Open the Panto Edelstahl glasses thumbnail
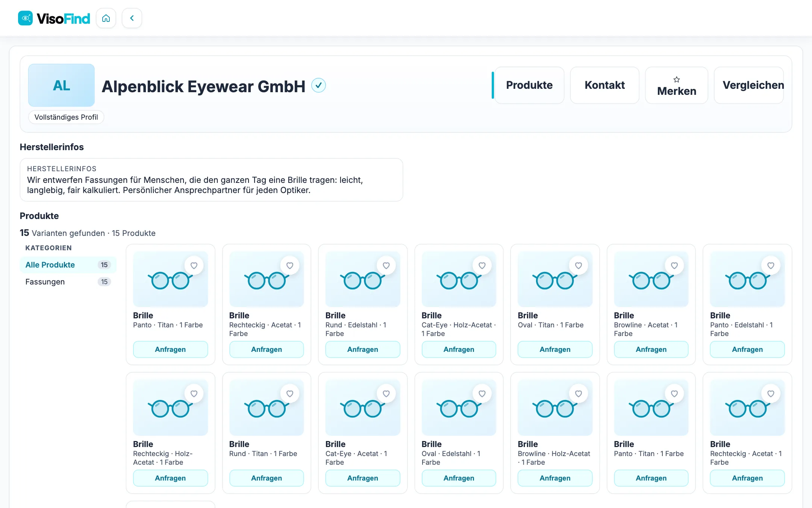Image resolution: width=812 pixels, height=508 pixels. pyautogui.click(x=747, y=279)
